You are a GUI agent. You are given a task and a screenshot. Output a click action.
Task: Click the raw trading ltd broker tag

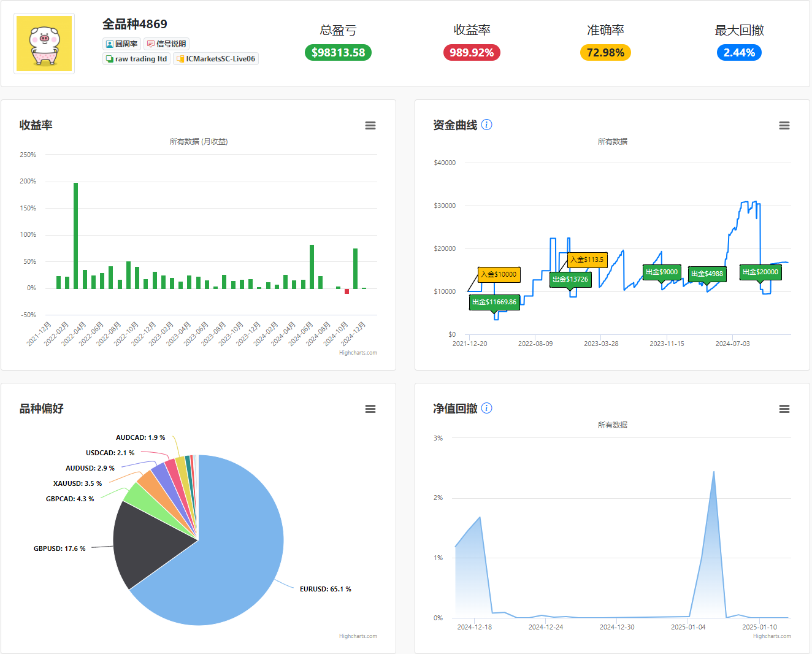[x=136, y=59]
